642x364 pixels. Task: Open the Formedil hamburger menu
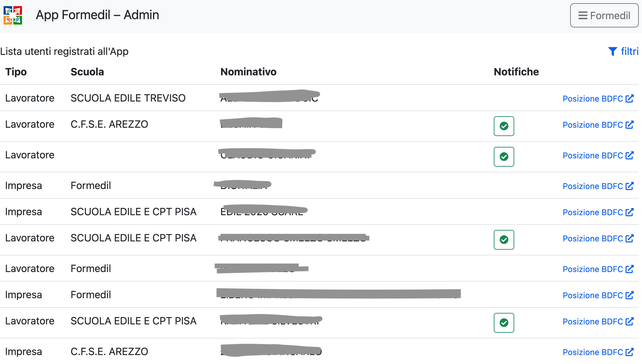click(604, 15)
